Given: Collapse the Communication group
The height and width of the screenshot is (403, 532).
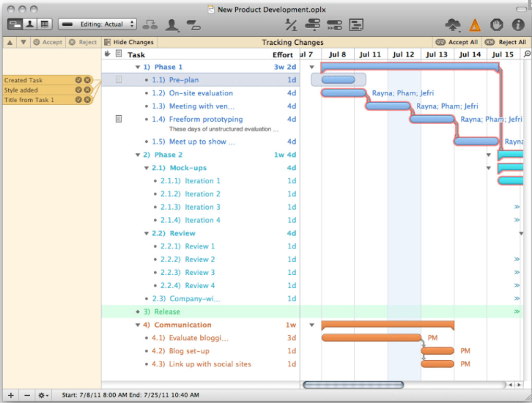Looking at the screenshot, I should click(138, 325).
